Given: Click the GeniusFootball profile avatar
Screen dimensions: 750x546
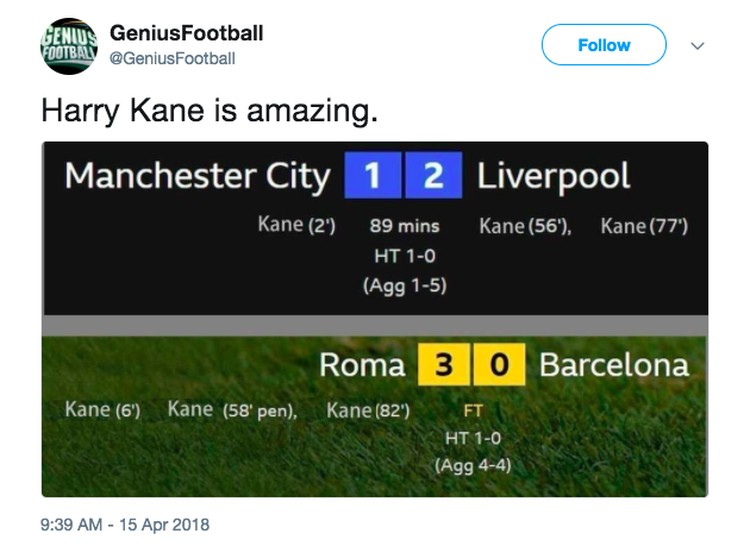Looking at the screenshot, I should tap(68, 46).
